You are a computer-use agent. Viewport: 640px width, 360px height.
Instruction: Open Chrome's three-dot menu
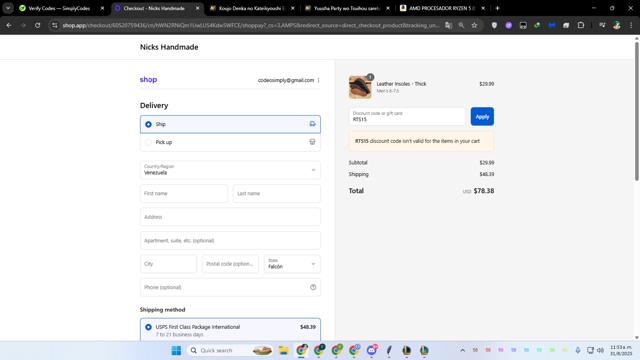[x=631, y=25]
